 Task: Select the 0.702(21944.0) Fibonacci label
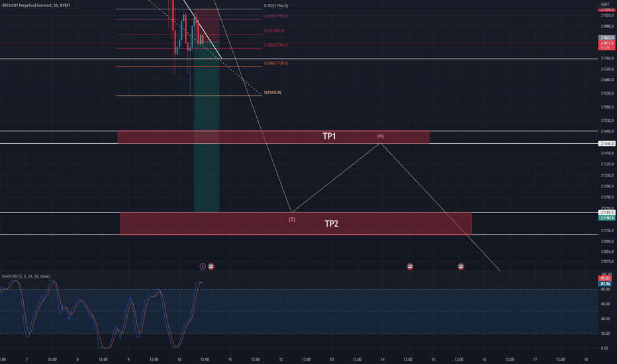pos(276,6)
